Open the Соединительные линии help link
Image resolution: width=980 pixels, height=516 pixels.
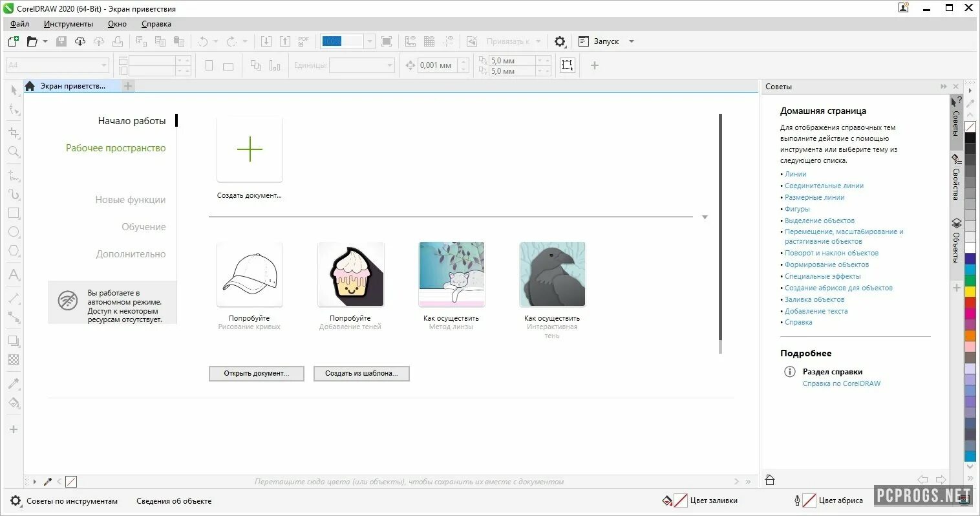(x=824, y=186)
